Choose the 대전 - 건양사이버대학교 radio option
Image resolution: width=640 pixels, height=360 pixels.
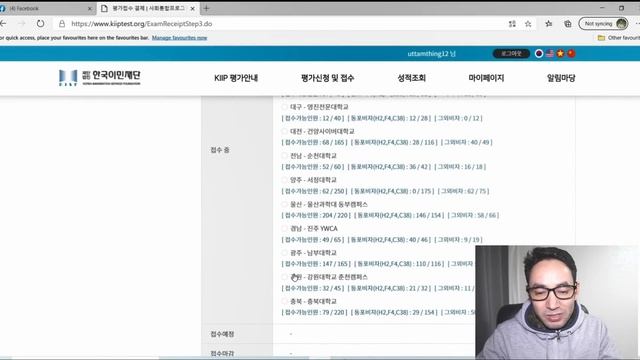(x=284, y=131)
